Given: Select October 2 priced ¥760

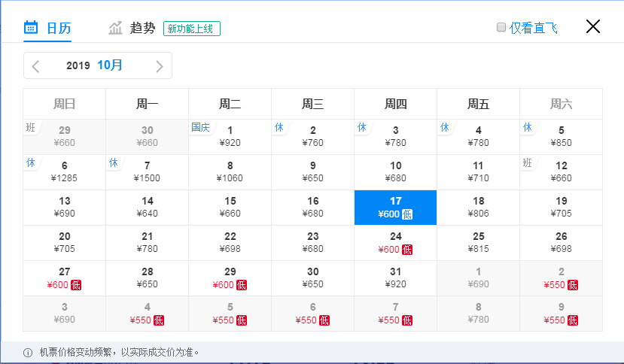Looking at the screenshot, I should 313,137.
